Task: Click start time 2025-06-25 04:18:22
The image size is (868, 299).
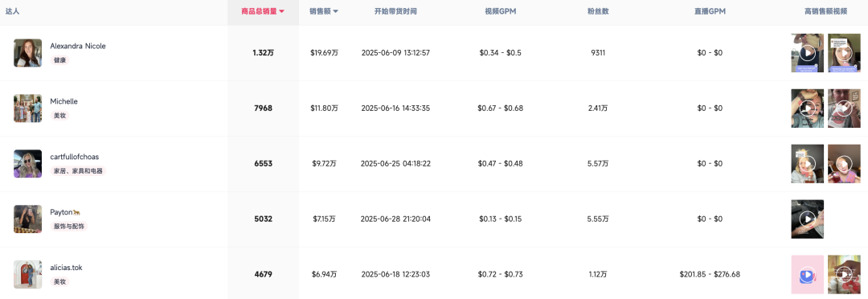Action: click(395, 163)
